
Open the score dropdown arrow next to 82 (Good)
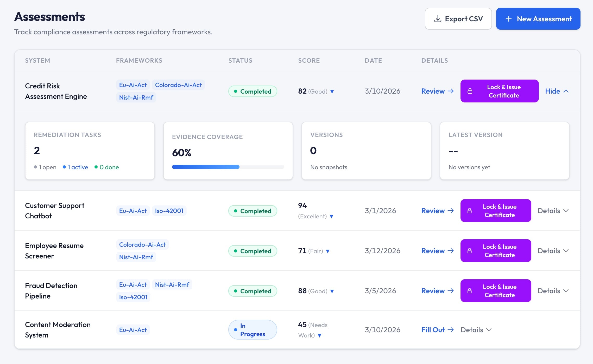point(332,92)
